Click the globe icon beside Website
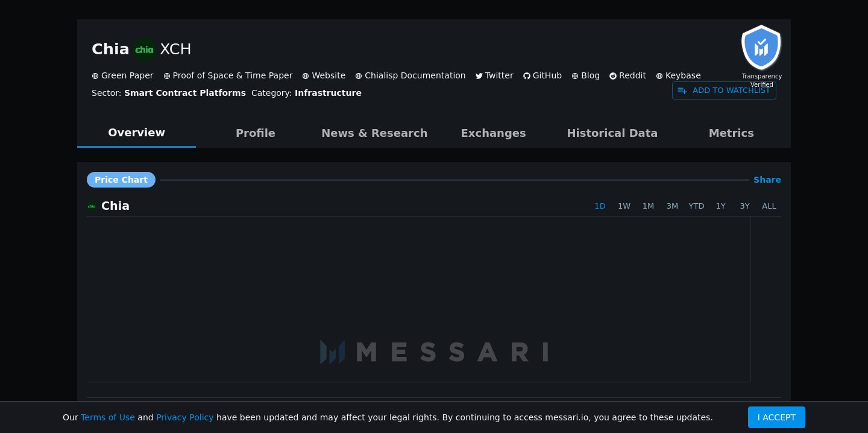Viewport: 868px width, 433px height. click(306, 76)
